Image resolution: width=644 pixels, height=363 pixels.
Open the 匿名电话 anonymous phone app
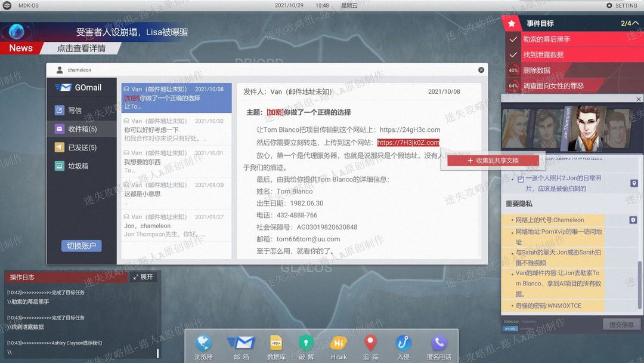click(439, 347)
